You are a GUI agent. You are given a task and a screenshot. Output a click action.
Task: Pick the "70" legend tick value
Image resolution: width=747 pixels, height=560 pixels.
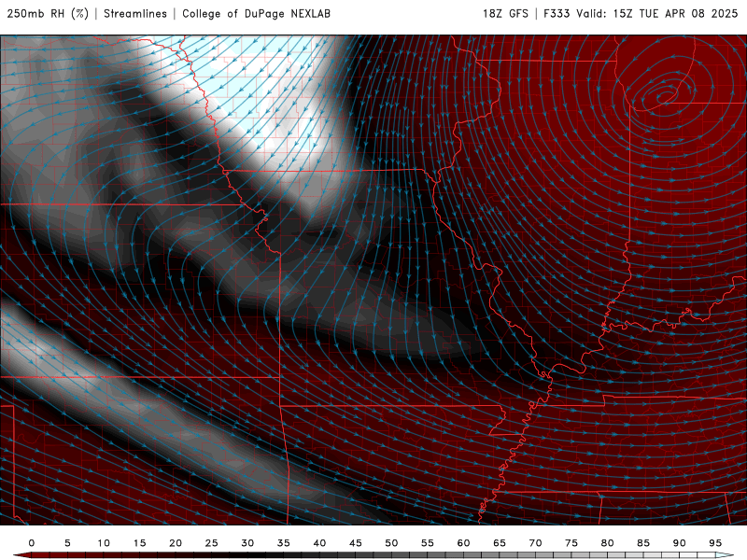[x=535, y=543]
